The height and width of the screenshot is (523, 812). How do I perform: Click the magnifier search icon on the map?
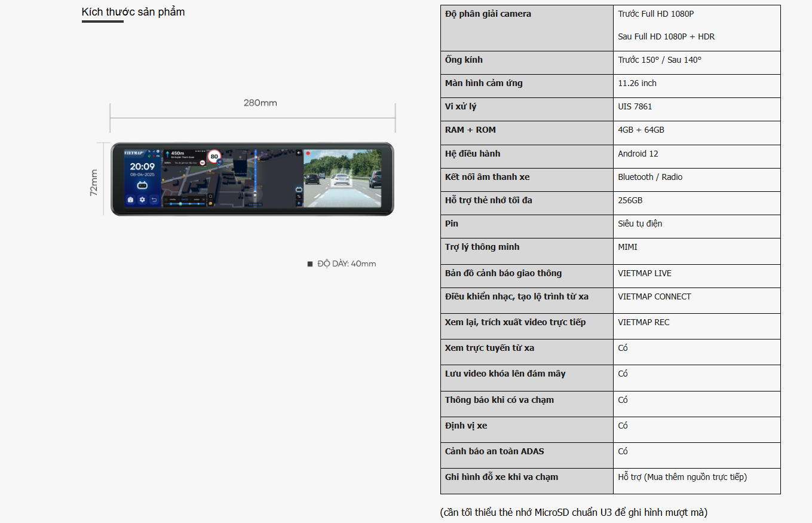[x=210, y=196]
